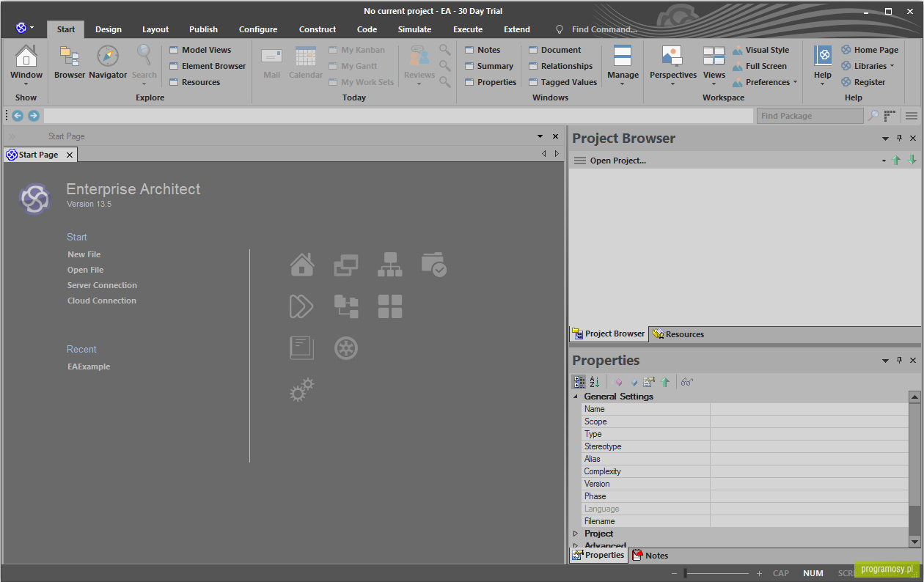Switch to the Notes tab beside Properties tab
Image resolution: width=924 pixels, height=582 pixels.
(650, 556)
